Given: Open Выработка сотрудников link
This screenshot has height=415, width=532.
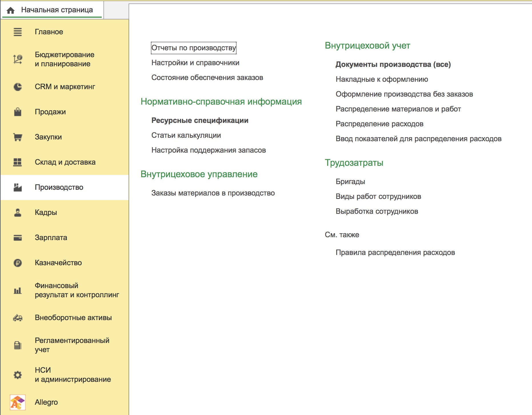Looking at the screenshot, I should coord(377,211).
